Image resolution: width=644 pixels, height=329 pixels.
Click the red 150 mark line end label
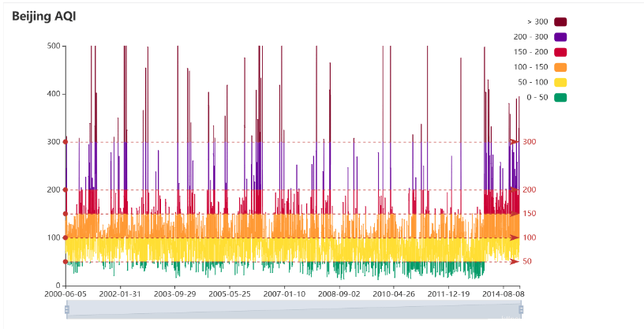(530, 214)
